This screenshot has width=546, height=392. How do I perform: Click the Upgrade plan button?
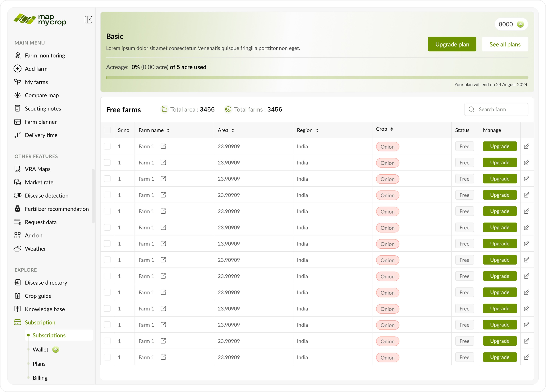[x=452, y=44]
